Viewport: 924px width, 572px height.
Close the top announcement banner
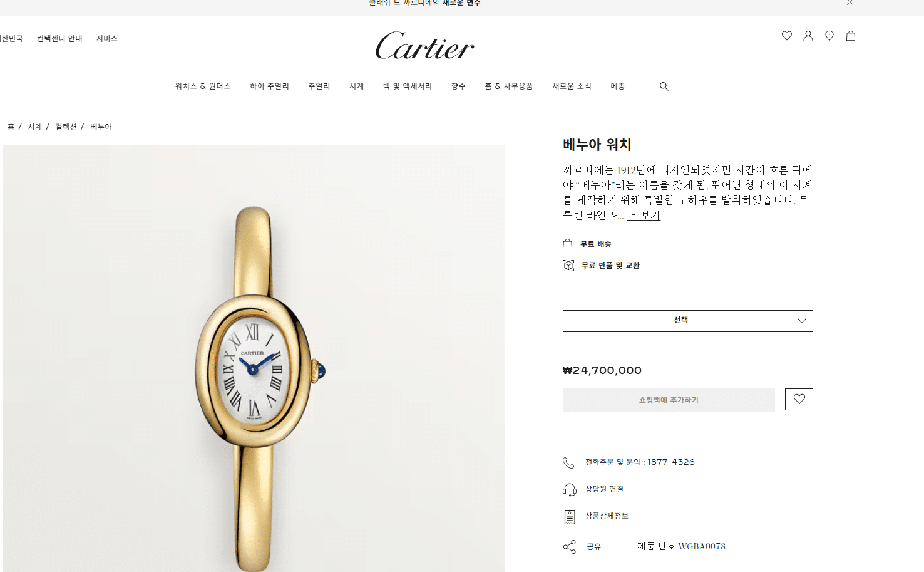(x=850, y=3)
